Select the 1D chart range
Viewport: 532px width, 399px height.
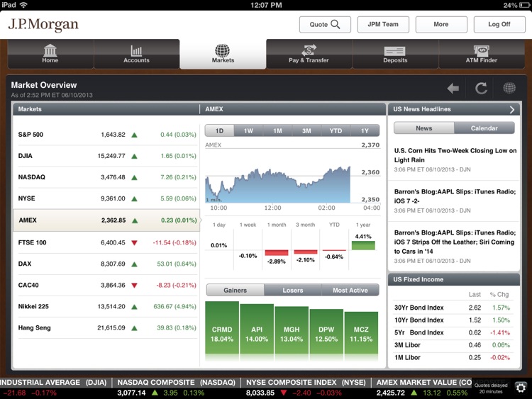point(219,131)
